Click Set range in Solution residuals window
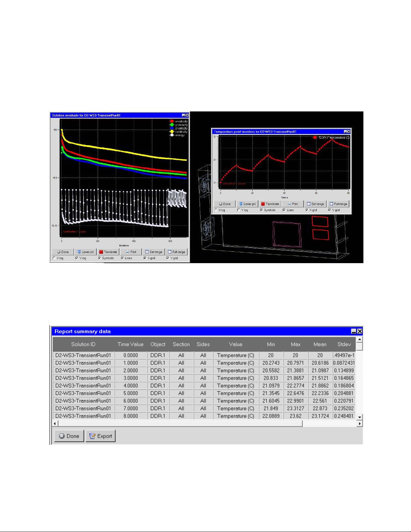Viewport: 411px width, 532px height. pyautogui.click(x=153, y=252)
